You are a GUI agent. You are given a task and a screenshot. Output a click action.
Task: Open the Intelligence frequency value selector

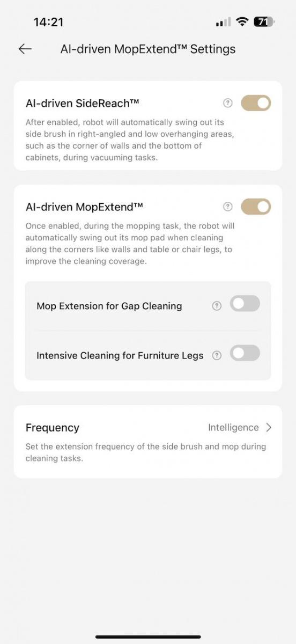tap(233, 427)
